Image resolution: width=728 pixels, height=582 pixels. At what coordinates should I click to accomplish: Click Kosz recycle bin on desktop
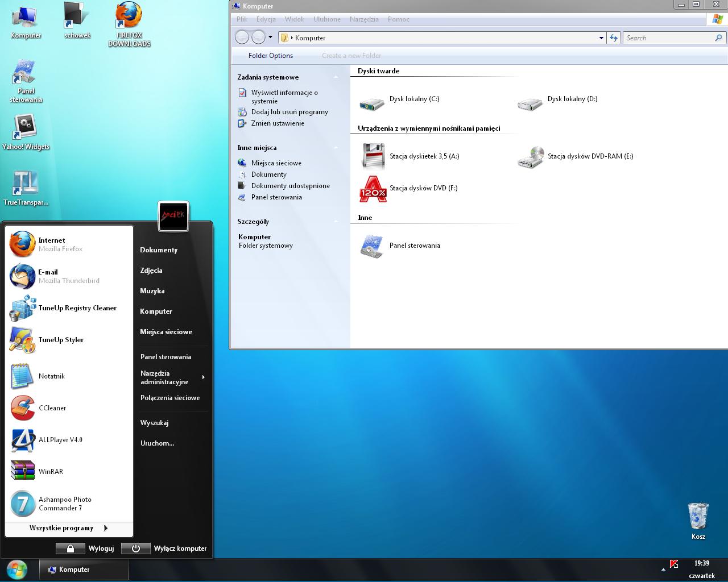point(698,517)
